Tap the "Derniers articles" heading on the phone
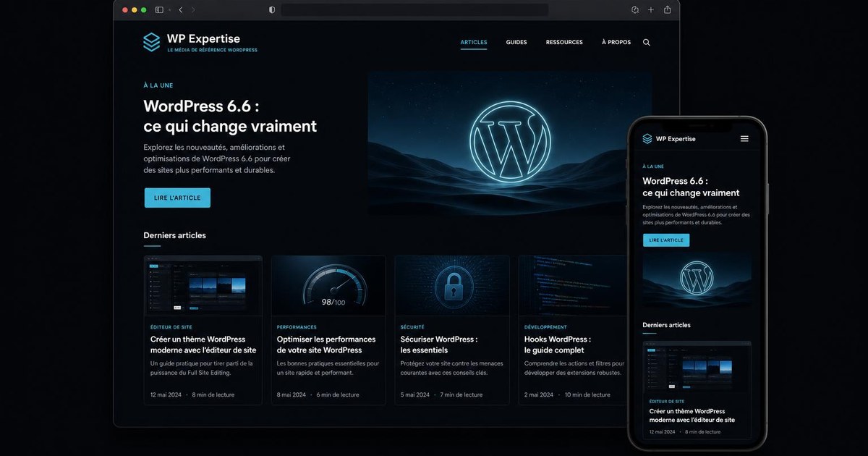Viewport: 868px width, 456px height. point(666,325)
